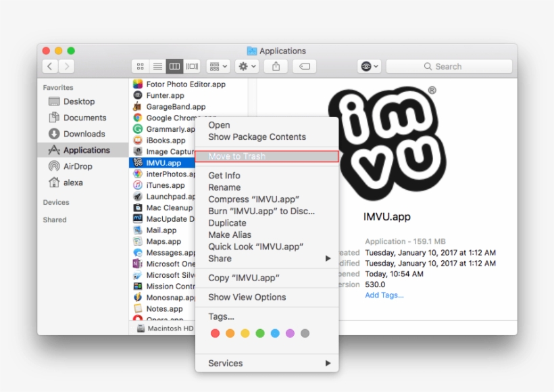Switch to icon view
Screen dimensions: 554x392
(141, 66)
